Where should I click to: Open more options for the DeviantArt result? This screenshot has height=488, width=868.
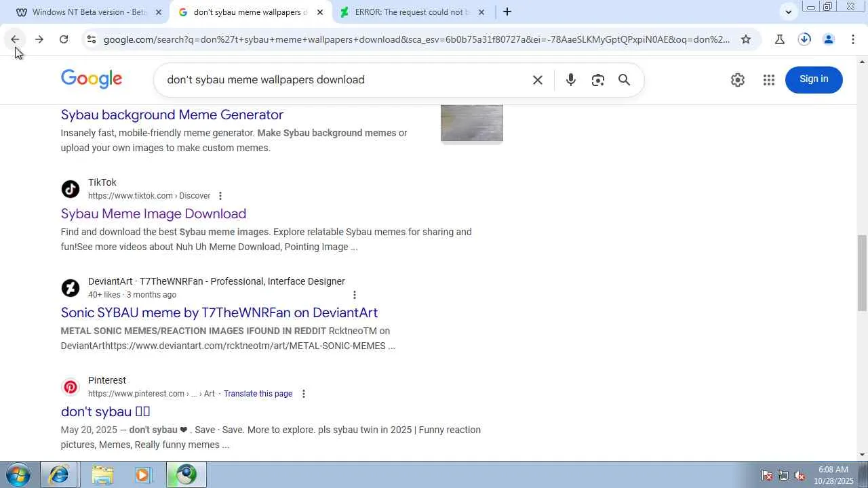[x=354, y=295]
